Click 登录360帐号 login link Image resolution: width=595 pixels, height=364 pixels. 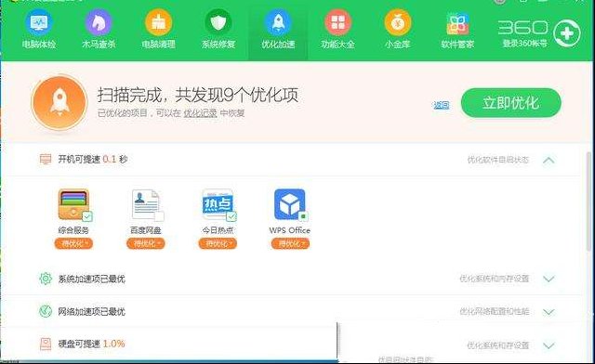(524, 44)
